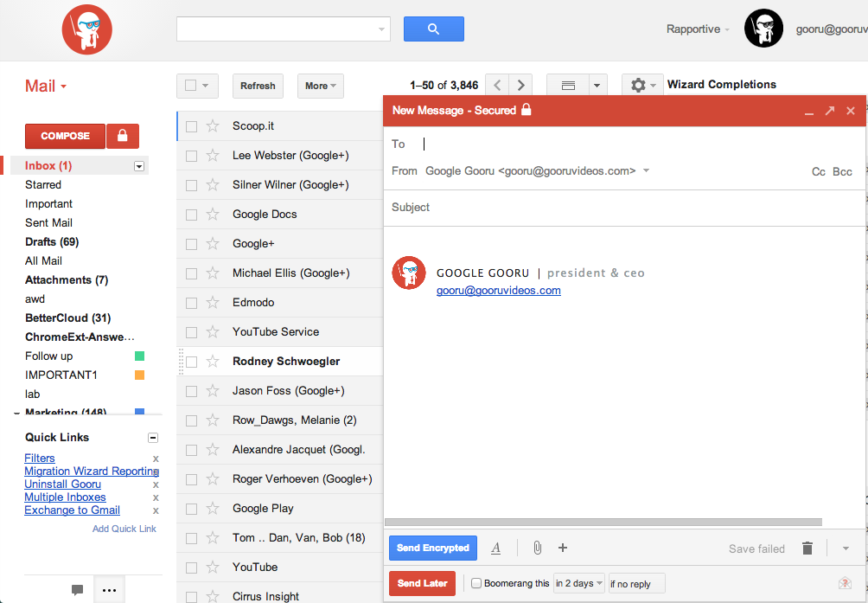The image size is (868, 603).
Task: Click the search input box
Action: [284, 29]
